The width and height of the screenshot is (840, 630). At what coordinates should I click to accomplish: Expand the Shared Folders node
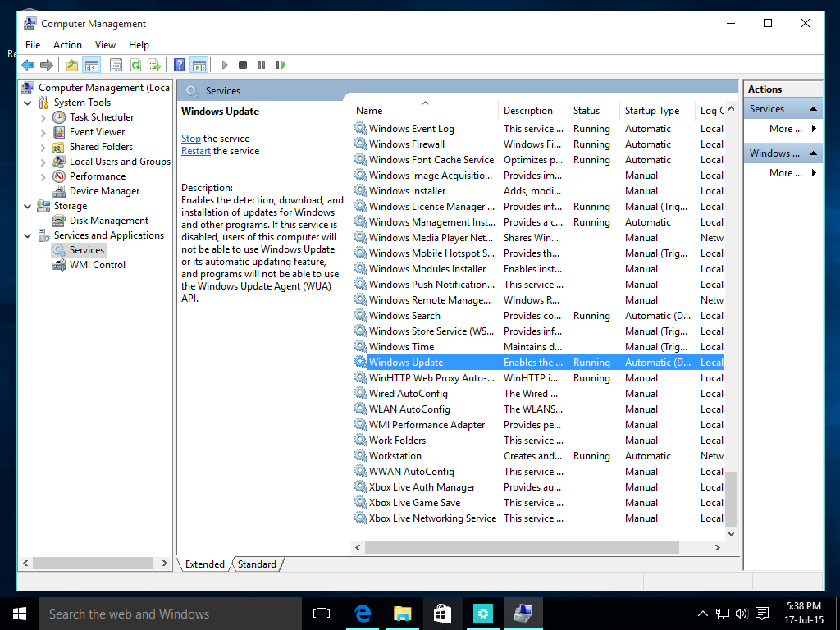[x=43, y=148]
